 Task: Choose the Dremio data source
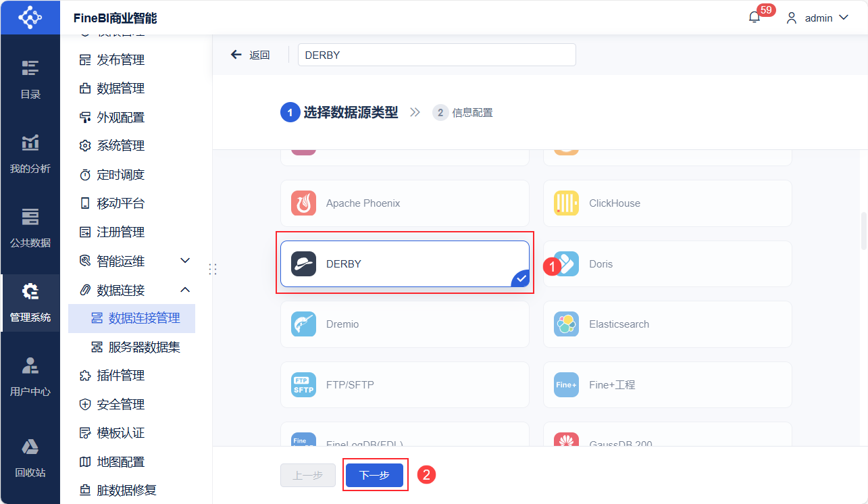405,324
